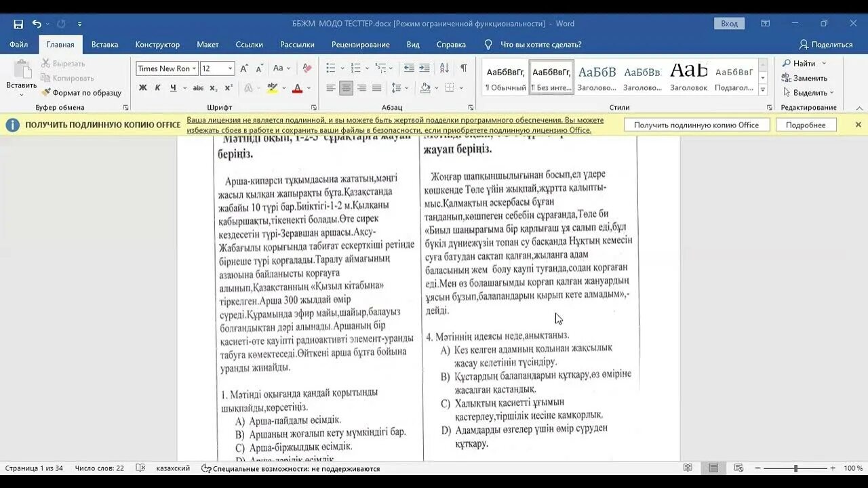Increase paragraph indent
This screenshot has height=488, width=868.
[x=425, y=68]
